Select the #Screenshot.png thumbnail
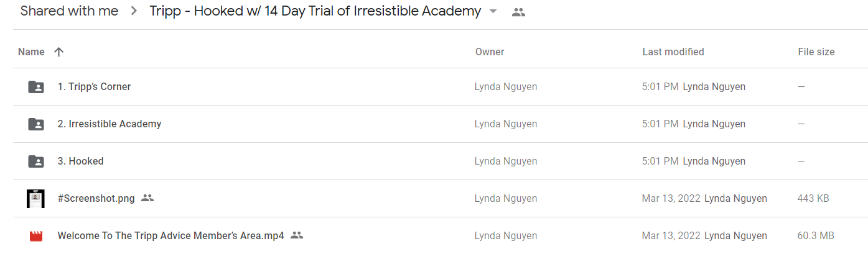This screenshot has width=868, height=254. pos(36,199)
